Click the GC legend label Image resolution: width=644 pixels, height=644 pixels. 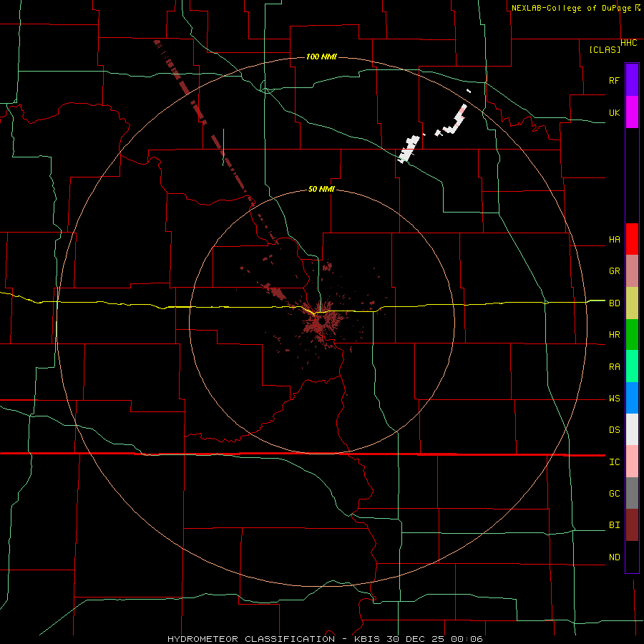click(x=614, y=494)
